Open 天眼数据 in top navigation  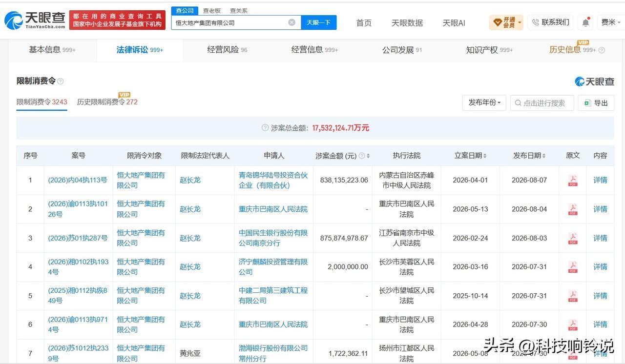click(407, 23)
